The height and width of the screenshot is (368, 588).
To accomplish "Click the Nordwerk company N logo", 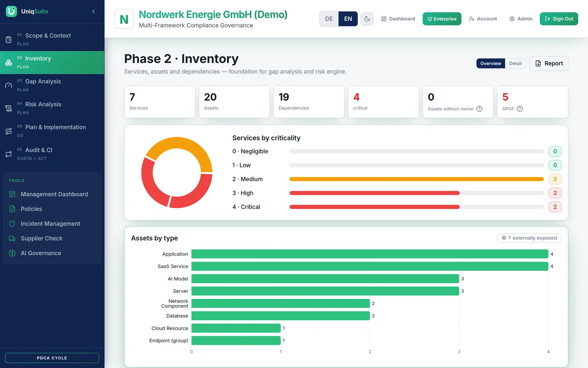I will [124, 19].
